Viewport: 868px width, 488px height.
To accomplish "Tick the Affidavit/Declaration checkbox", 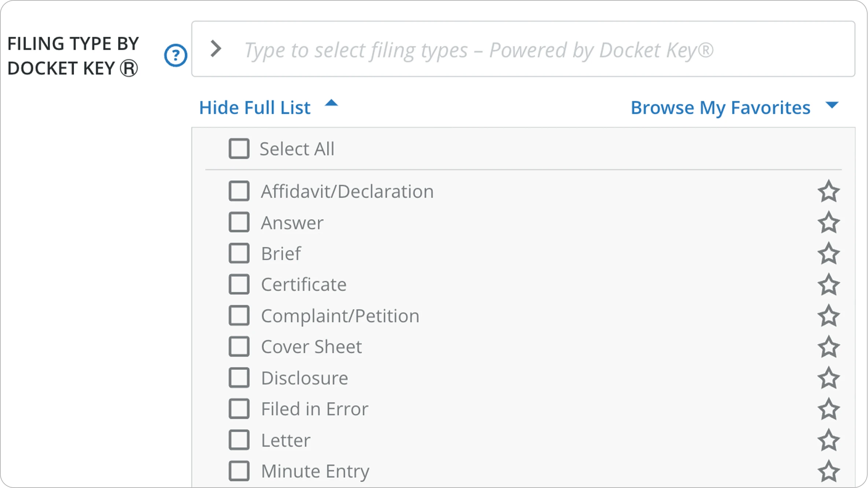I will (x=239, y=191).
